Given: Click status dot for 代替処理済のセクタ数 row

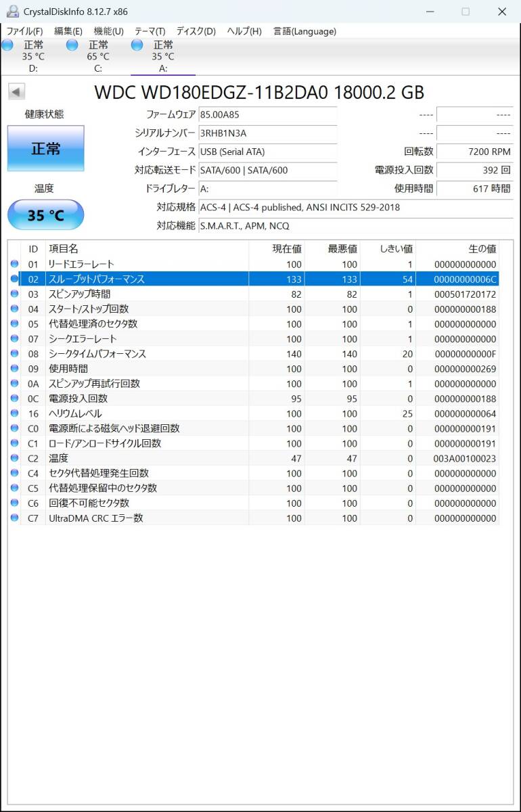Looking at the screenshot, I should [14, 323].
